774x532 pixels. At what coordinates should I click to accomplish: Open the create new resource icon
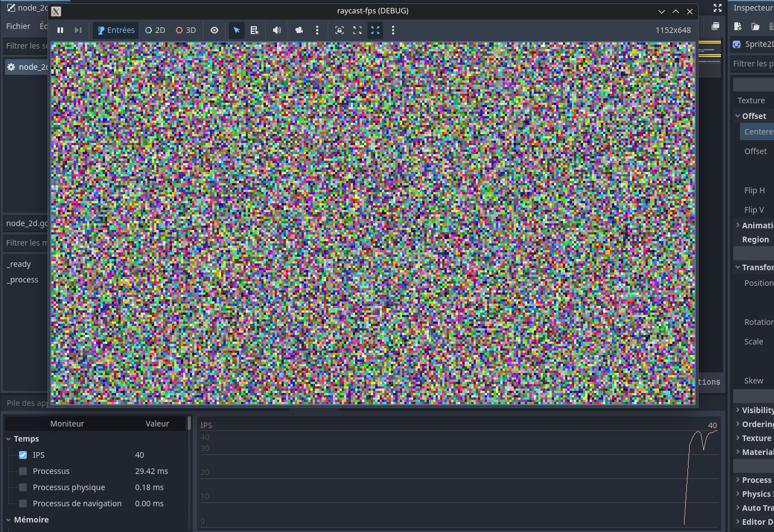pos(738,26)
